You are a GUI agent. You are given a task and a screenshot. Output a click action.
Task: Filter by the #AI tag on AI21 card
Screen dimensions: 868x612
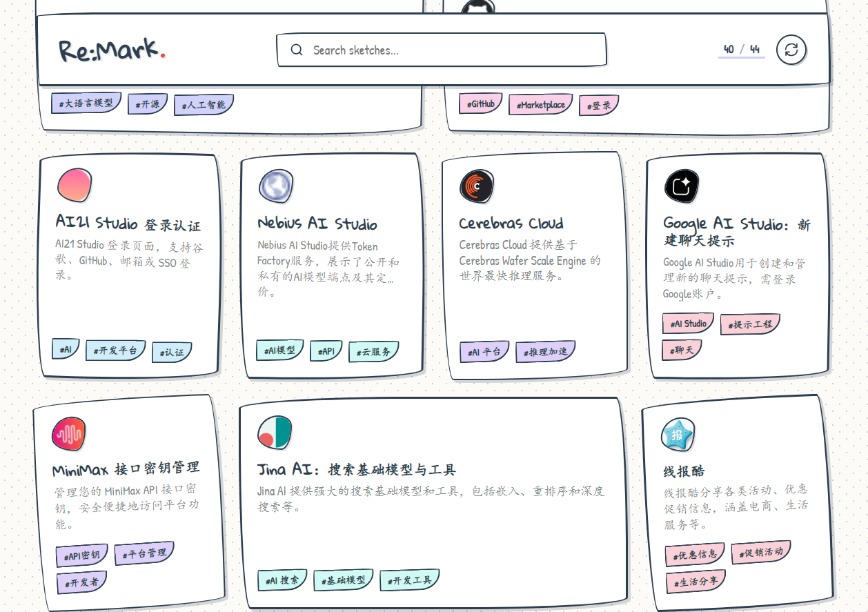click(66, 349)
